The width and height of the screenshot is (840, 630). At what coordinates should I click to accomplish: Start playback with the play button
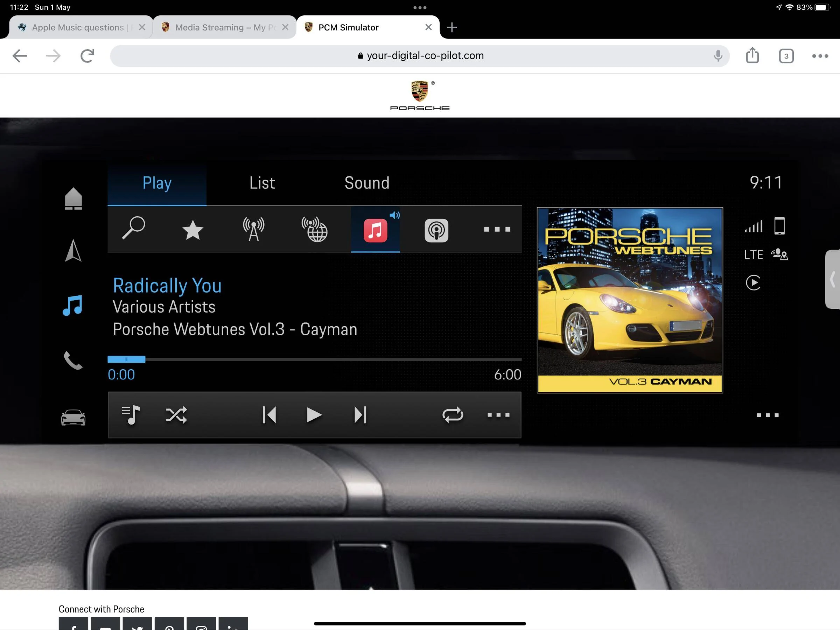click(x=314, y=415)
